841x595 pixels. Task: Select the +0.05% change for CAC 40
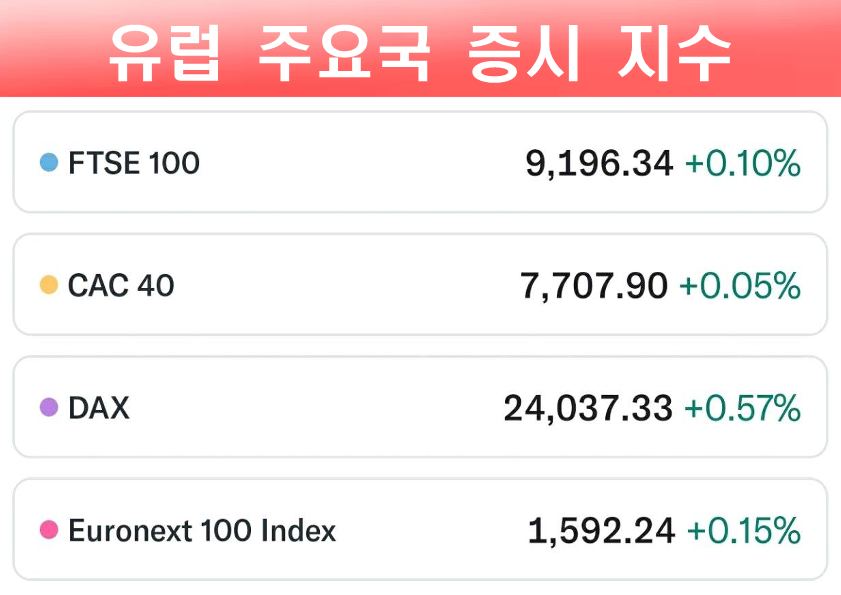740,287
